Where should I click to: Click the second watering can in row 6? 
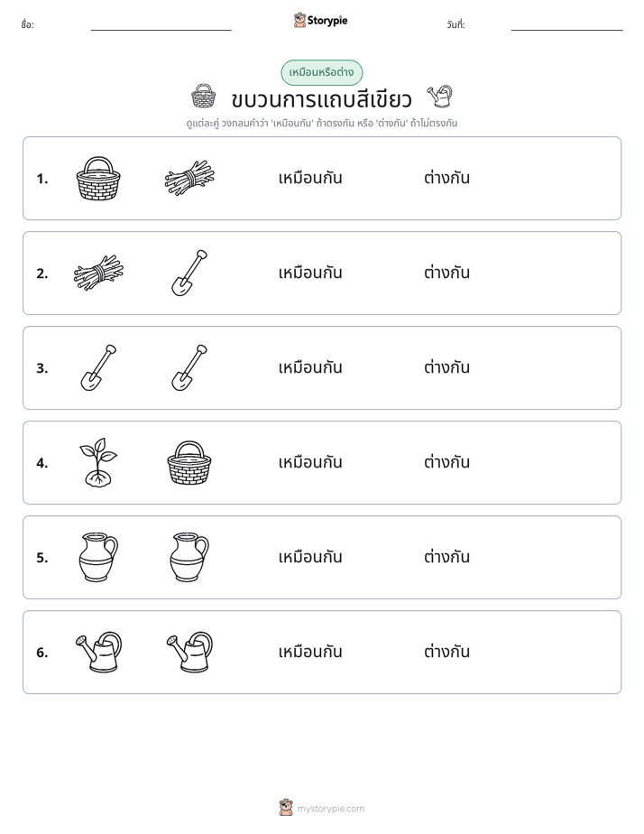(x=189, y=652)
